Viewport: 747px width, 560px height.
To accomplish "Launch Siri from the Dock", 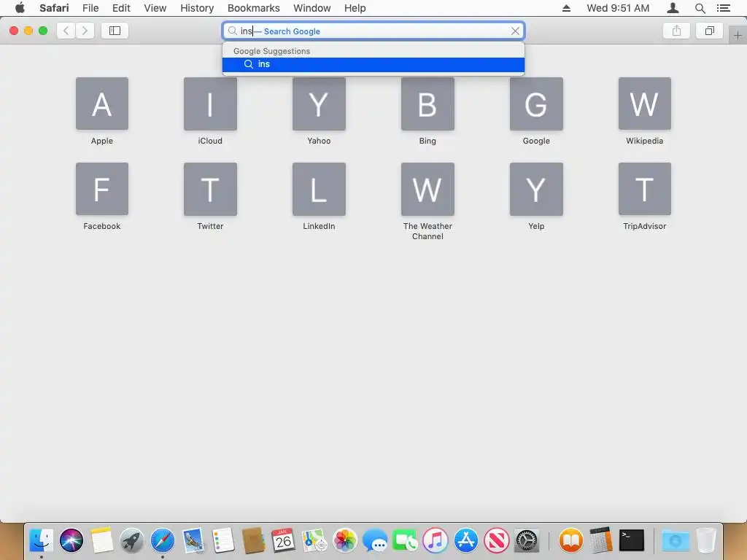I will point(71,540).
